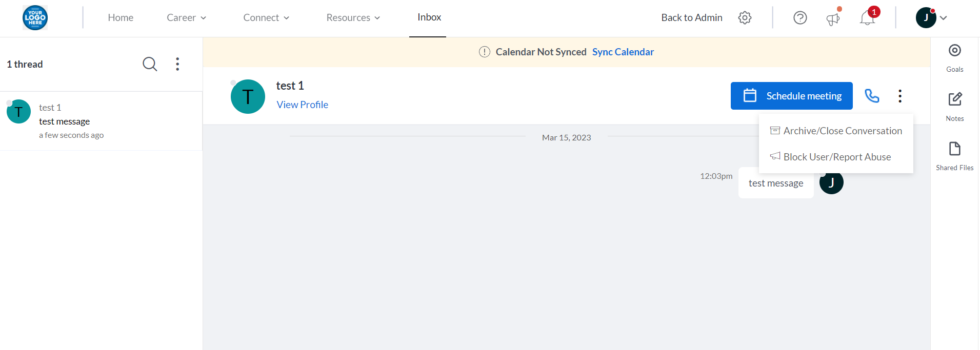Viewport: 980px width, 350px height.
Task: Open View Profile link
Action: 303,105
